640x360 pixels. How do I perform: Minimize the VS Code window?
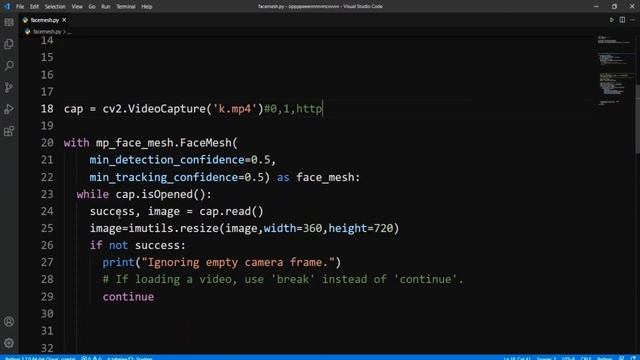pyautogui.click(x=596, y=7)
